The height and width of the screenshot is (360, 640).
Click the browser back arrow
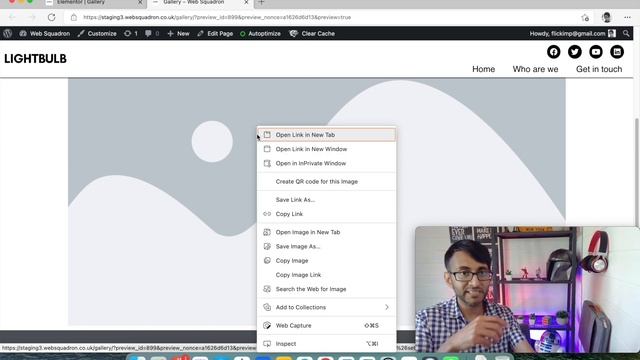pos(12,17)
